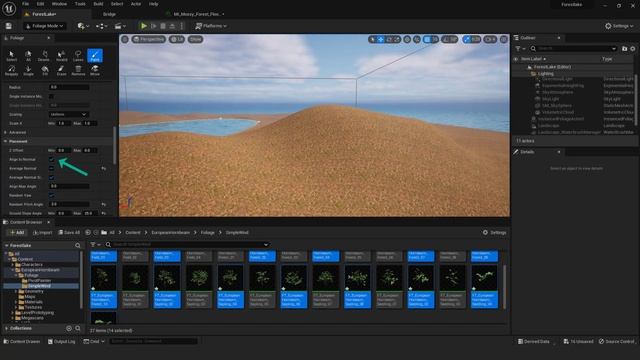Open the Unreal Engine logo menu
The image size is (640, 360).
click(9, 9)
